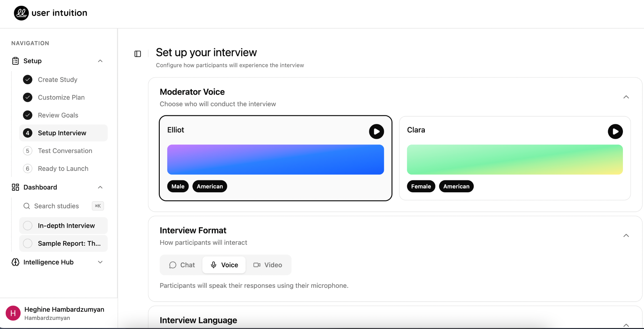Screen dimensions: 644x329
Task: Click the search magnifier icon
Action: click(27, 206)
